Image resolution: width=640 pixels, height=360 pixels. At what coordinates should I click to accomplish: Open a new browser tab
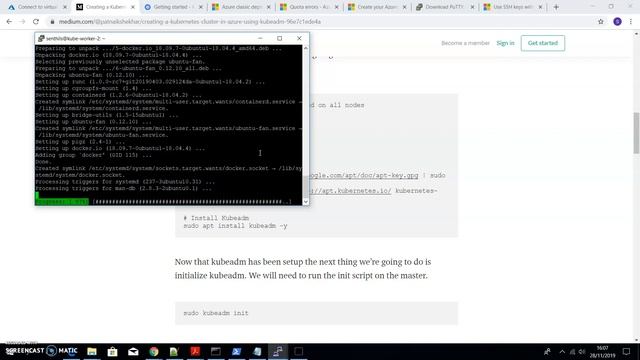pyautogui.click(x=556, y=7)
